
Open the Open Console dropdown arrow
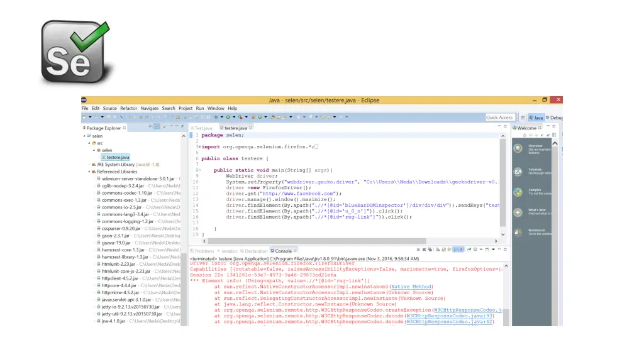pos(493,250)
